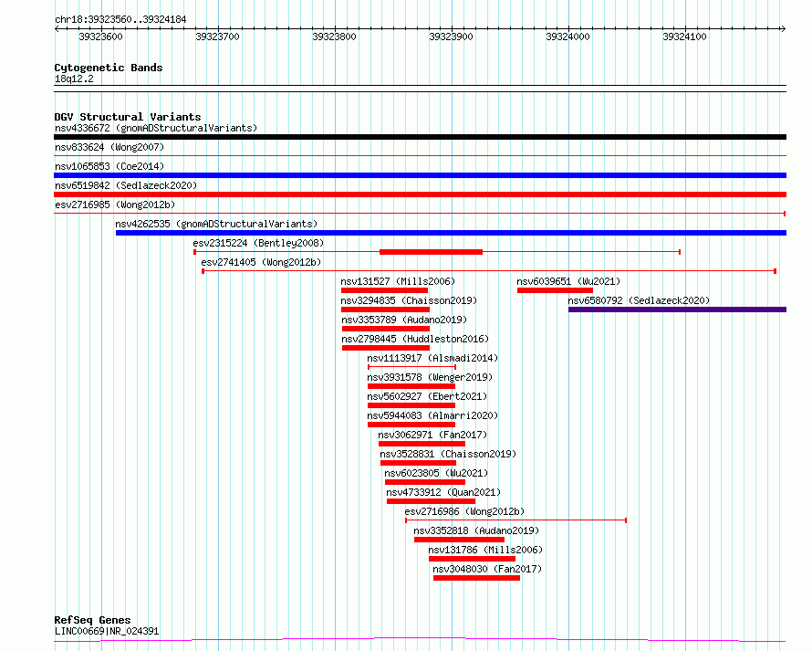Select the red nsv3528831 variant bar
Image resolution: width=812 pixels, height=651 pixels.
[x=418, y=463]
